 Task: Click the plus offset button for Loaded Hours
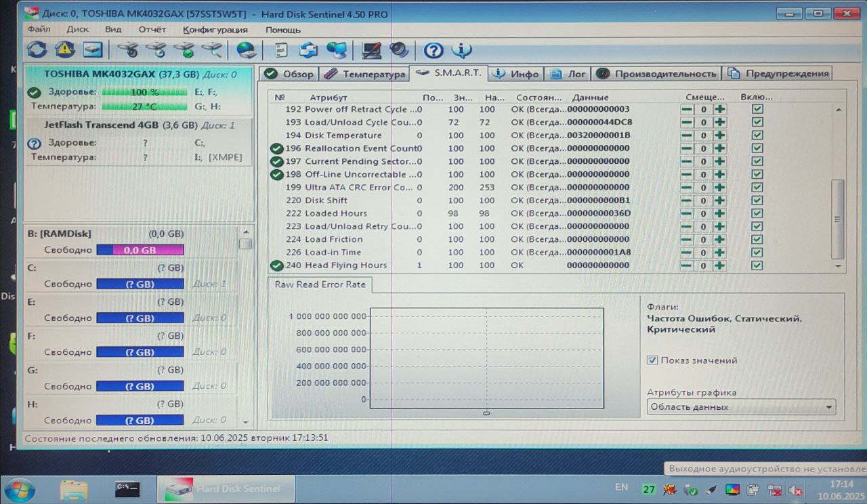(x=719, y=213)
